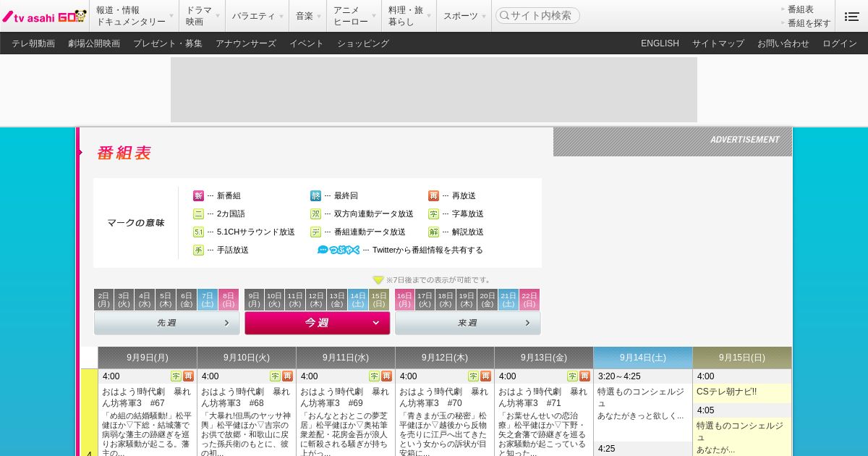Go to 来週 next week
This screenshot has width=868, height=456.
pos(468,323)
